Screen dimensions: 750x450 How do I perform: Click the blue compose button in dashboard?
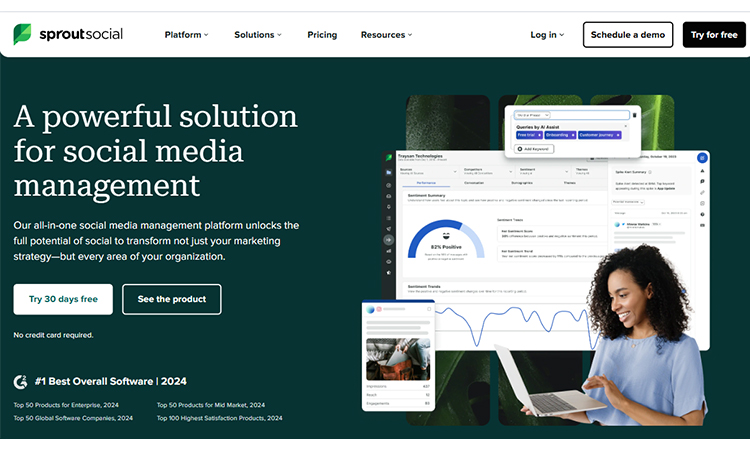(x=702, y=158)
